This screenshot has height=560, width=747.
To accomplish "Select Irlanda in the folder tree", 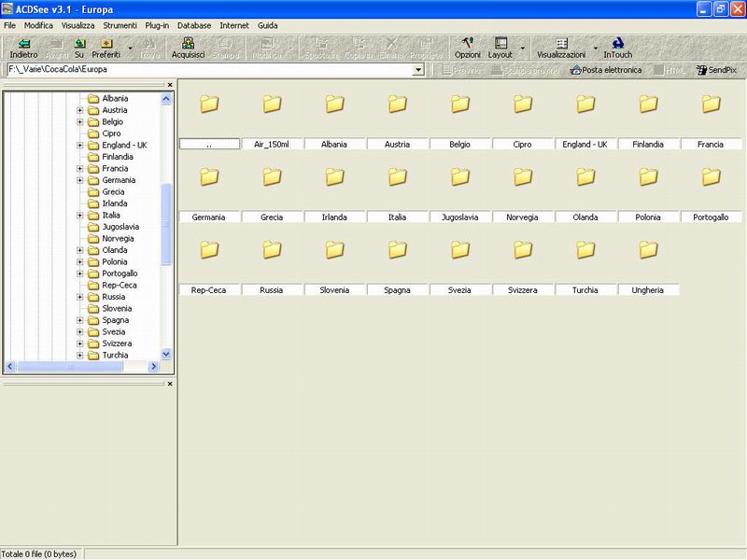I will tap(114, 203).
